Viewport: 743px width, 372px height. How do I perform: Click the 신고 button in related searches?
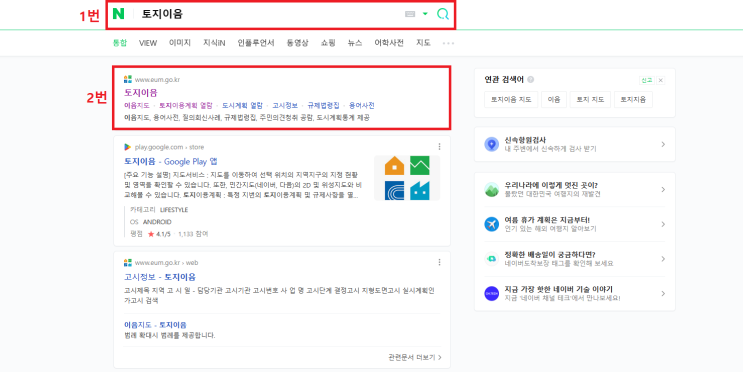tap(646, 80)
